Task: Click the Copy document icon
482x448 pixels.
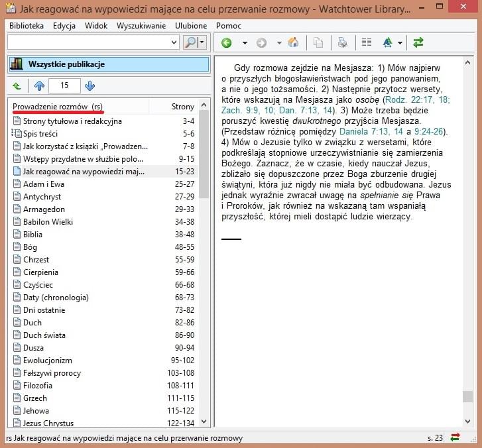Action: coord(318,42)
